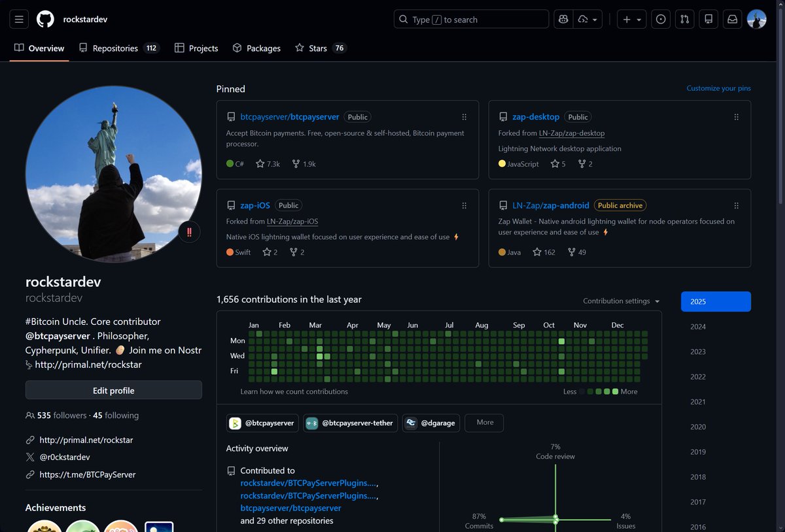This screenshot has width=785, height=532.
Task: Open the Contribution settings dropdown
Action: coord(620,301)
